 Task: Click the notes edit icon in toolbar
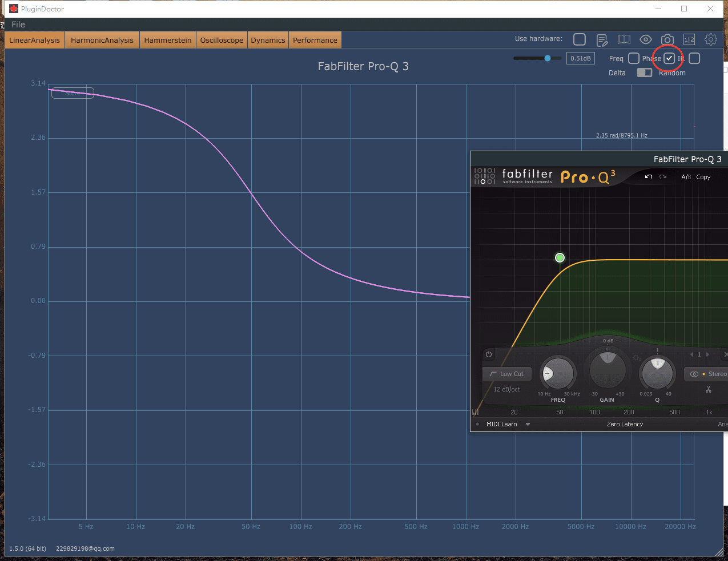pos(602,40)
